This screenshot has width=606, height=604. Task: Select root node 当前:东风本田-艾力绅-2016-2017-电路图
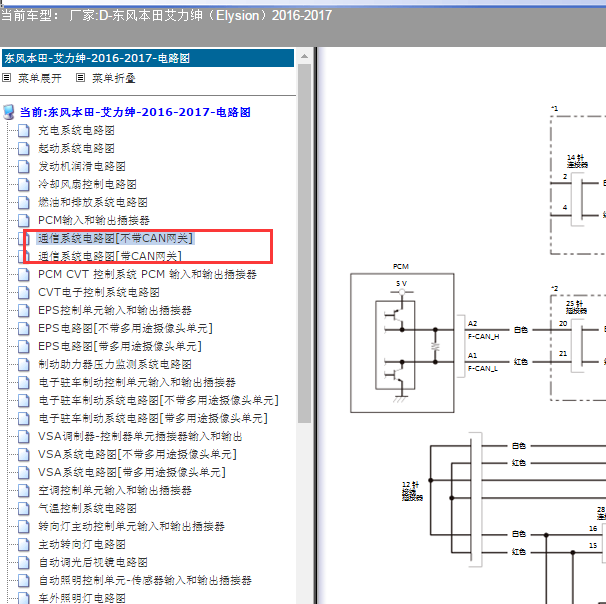point(135,112)
